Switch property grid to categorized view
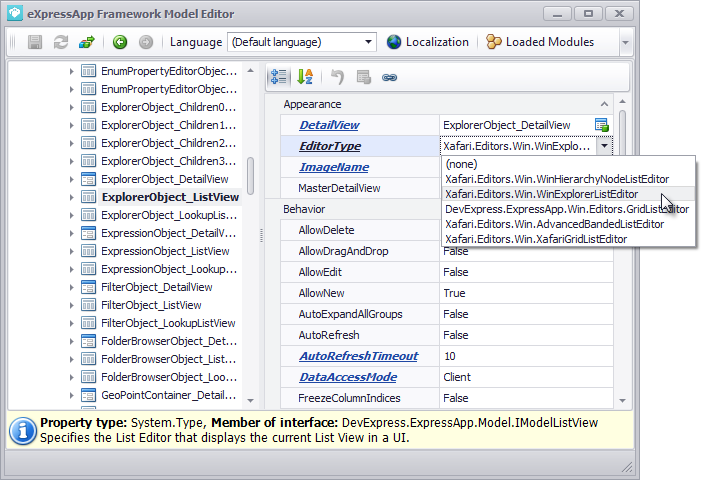Screen dimensions: 701x480 [x=279, y=77]
